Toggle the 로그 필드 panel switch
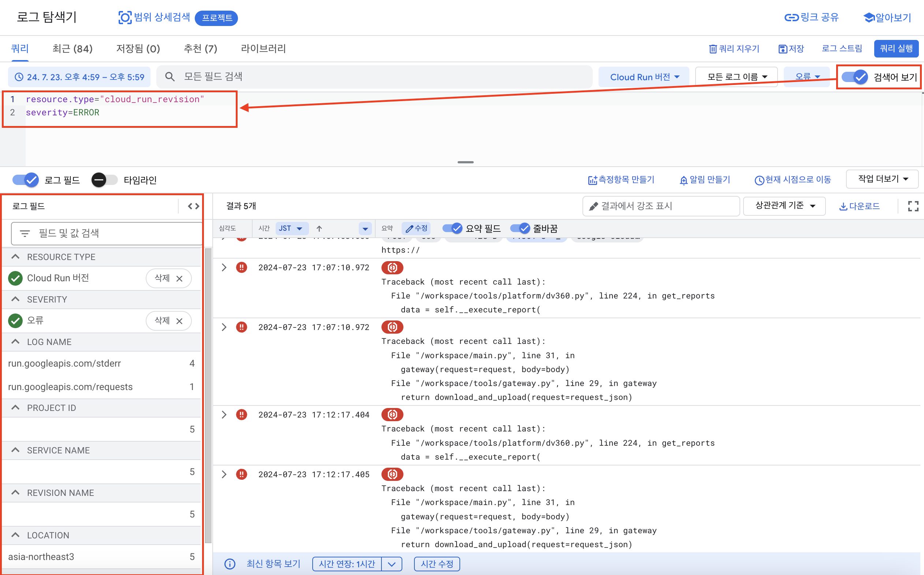This screenshot has width=924, height=575. [x=26, y=180]
